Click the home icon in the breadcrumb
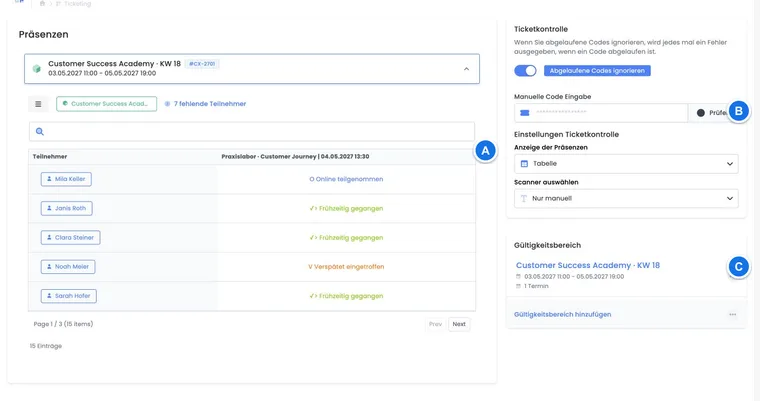The height and width of the screenshot is (401, 760). [x=42, y=3]
